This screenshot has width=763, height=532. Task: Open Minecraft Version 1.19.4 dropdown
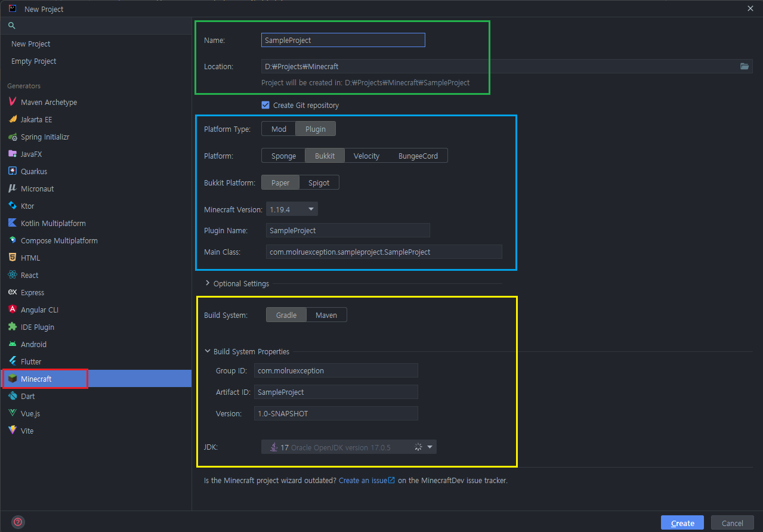point(292,209)
